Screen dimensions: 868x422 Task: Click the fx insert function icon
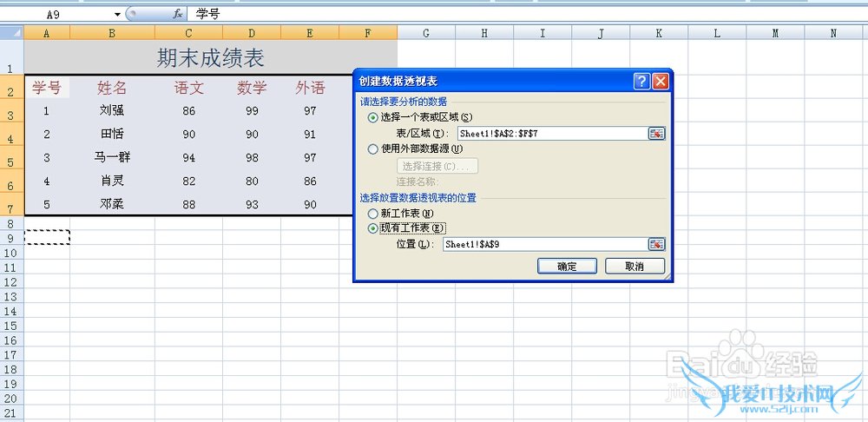[x=178, y=15]
